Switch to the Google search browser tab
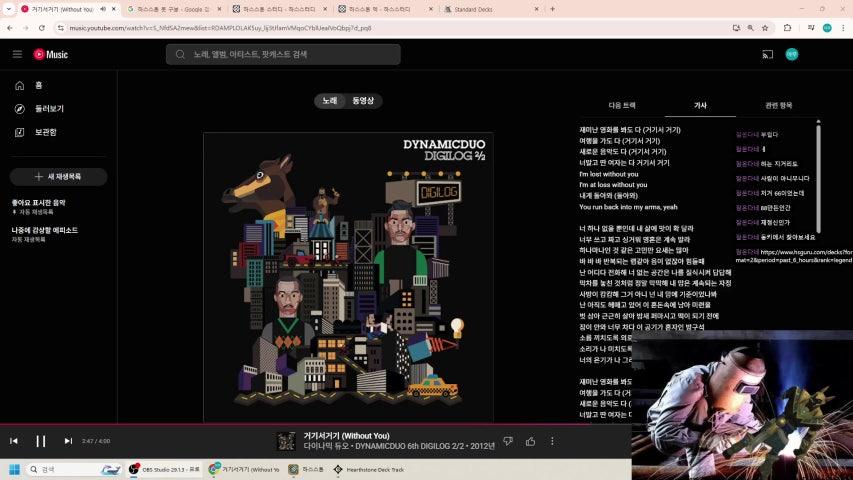This screenshot has height=480, width=853. 173,9
